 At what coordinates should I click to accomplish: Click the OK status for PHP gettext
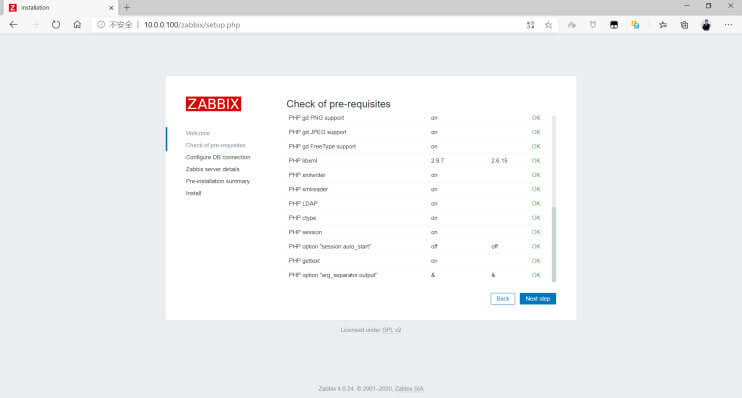point(536,261)
